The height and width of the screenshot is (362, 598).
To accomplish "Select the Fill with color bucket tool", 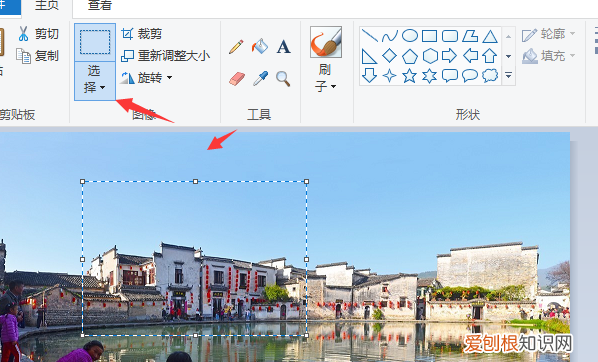I will (x=260, y=47).
